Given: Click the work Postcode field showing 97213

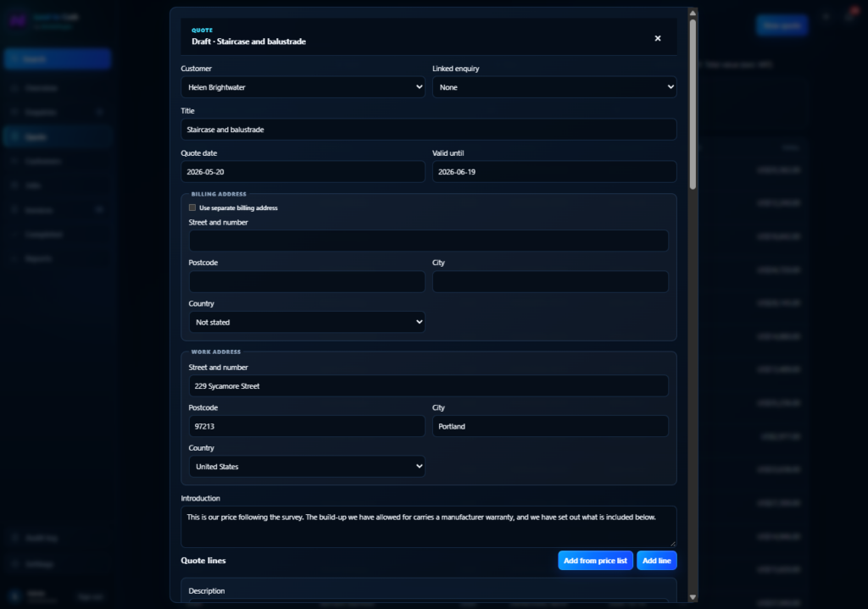Looking at the screenshot, I should 307,426.
